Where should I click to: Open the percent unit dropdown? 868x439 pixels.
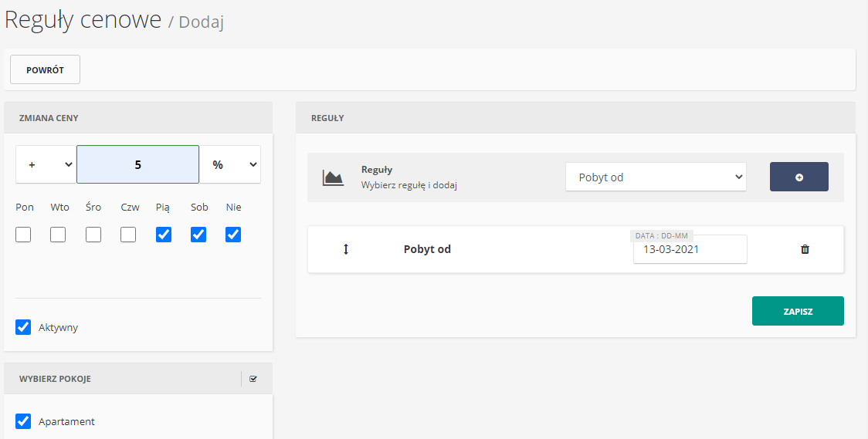pyautogui.click(x=230, y=164)
